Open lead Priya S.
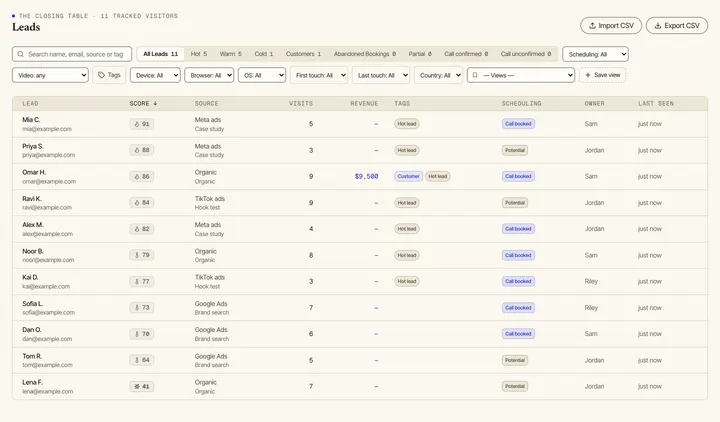Viewport: 720px width, 422px height. pos(33,146)
